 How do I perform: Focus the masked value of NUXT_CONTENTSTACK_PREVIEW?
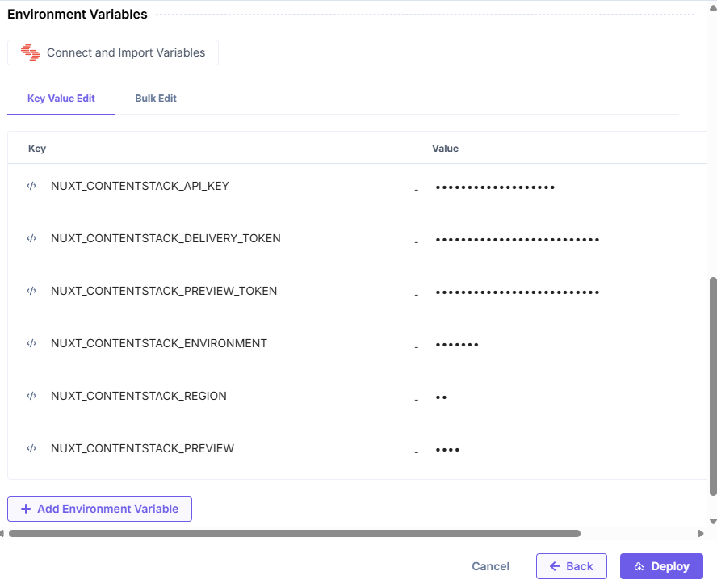[x=447, y=450]
